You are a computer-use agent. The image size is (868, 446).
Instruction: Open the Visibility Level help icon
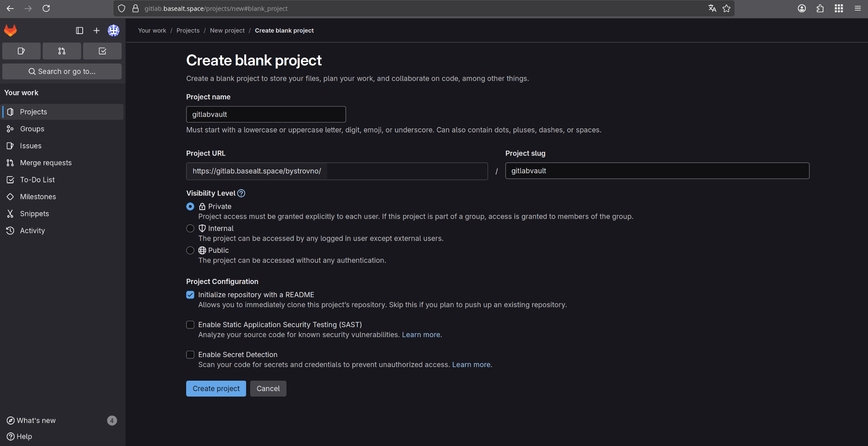point(242,193)
